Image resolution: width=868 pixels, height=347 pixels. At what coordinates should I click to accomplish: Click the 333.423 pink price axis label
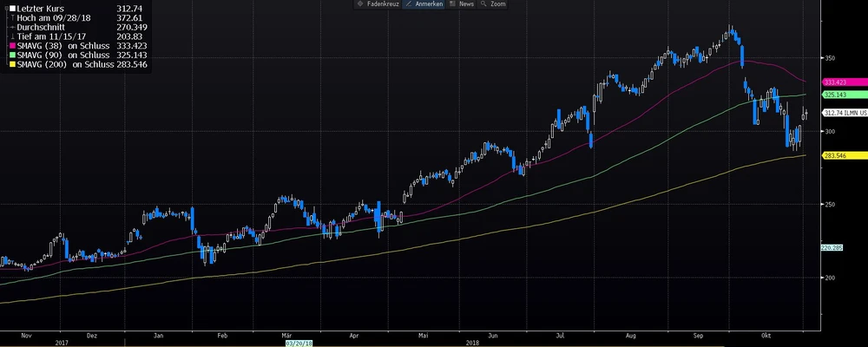pyautogui.click(x=835, y=82)
